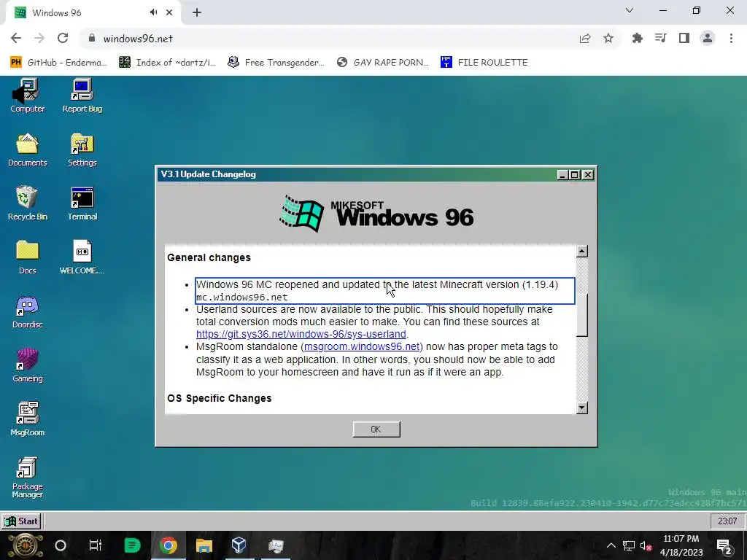Open the VirtualBox cube taskbar icon
Viewport: 747px width, 560px height.
point(239,545)
